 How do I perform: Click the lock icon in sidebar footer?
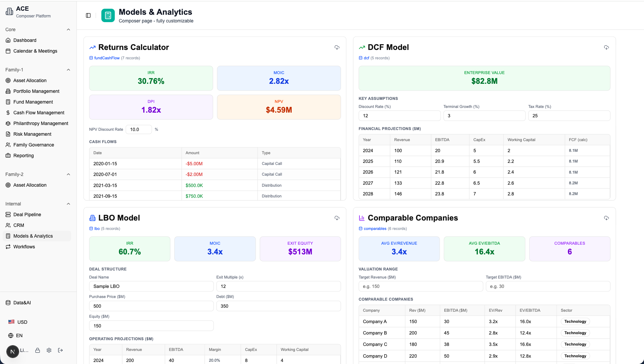tap(38, 350)
